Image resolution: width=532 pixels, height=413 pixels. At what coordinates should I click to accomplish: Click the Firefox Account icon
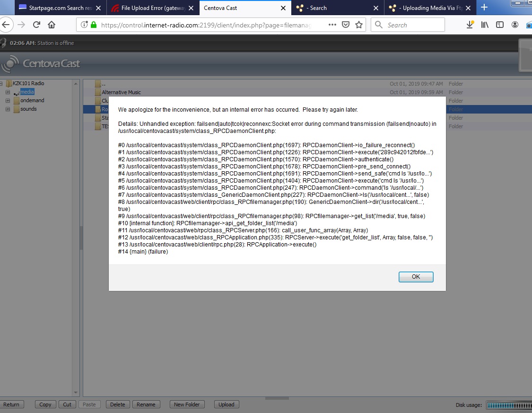coord(515,25)
